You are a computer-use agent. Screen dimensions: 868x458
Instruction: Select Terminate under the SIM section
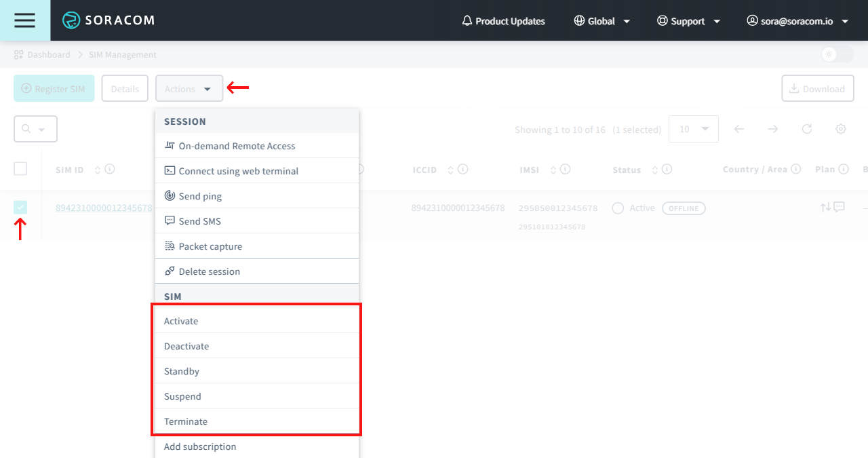click(x=185, y=421)
